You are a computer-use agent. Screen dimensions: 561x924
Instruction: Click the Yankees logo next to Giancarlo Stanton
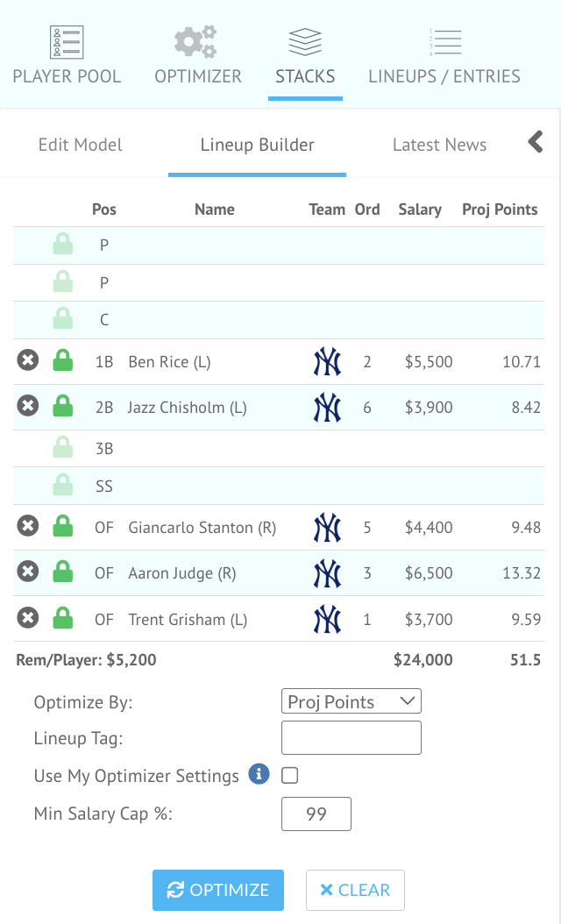(327, 528)
